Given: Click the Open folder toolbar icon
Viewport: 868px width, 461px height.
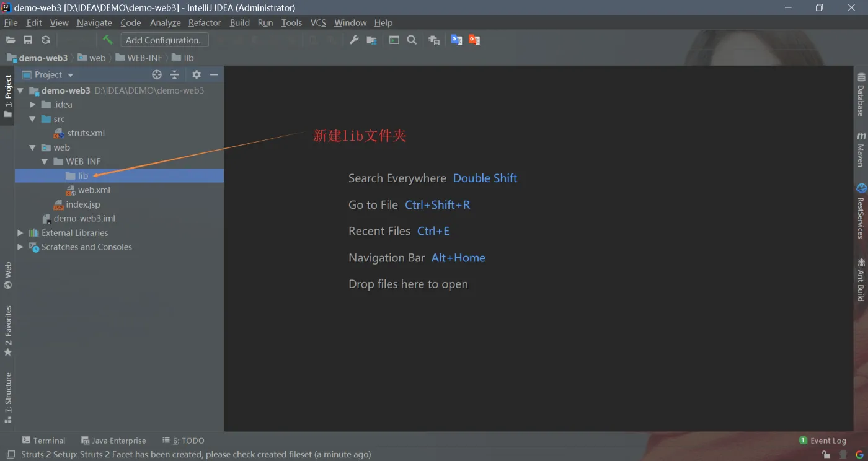Looking at the screenshot, I should (x=11, y=40).
